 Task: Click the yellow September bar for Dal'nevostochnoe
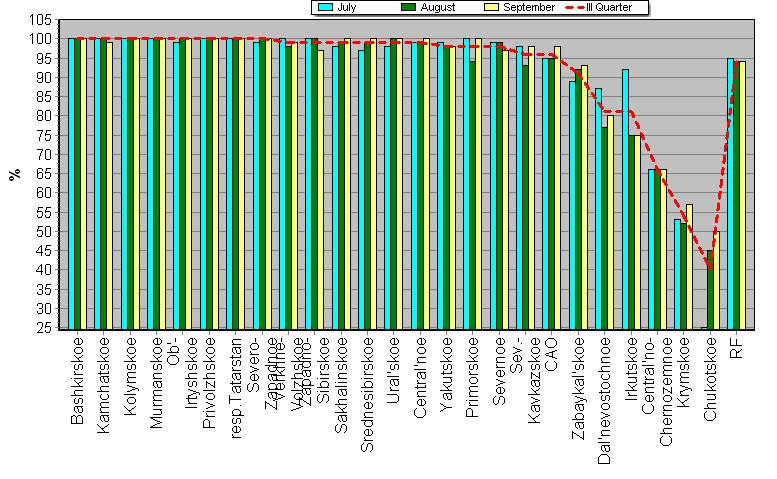coord(610,222)
